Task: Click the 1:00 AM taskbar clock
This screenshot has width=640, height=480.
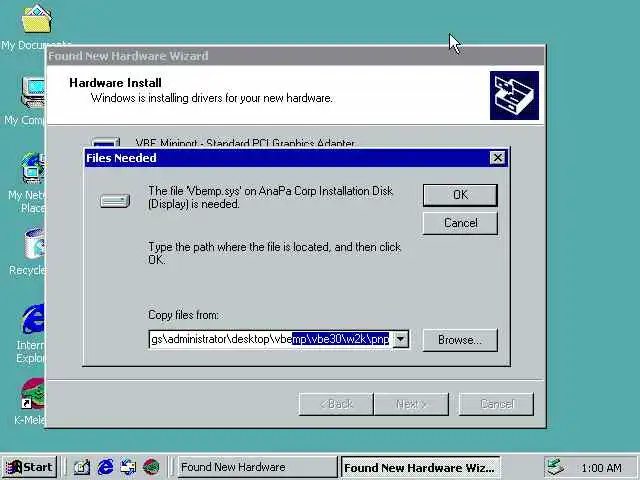Action: pos(602,468)
